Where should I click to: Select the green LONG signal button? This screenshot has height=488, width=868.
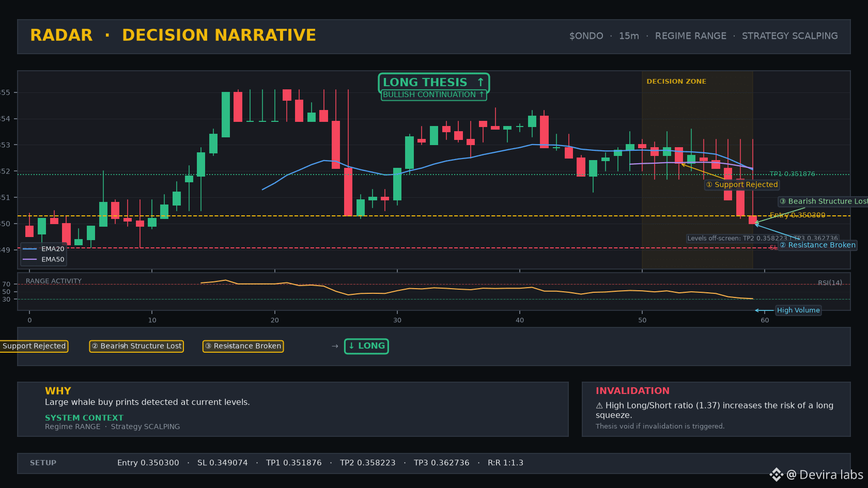(366, 346)
